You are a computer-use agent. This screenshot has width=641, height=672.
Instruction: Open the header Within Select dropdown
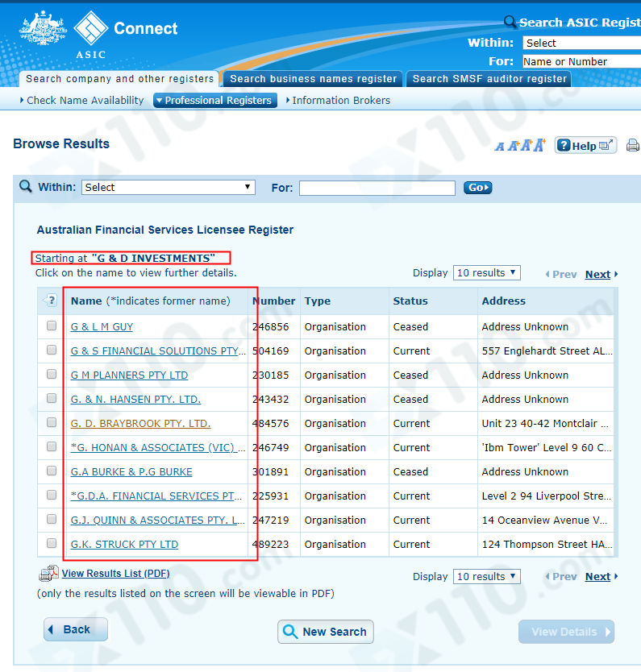582,43
